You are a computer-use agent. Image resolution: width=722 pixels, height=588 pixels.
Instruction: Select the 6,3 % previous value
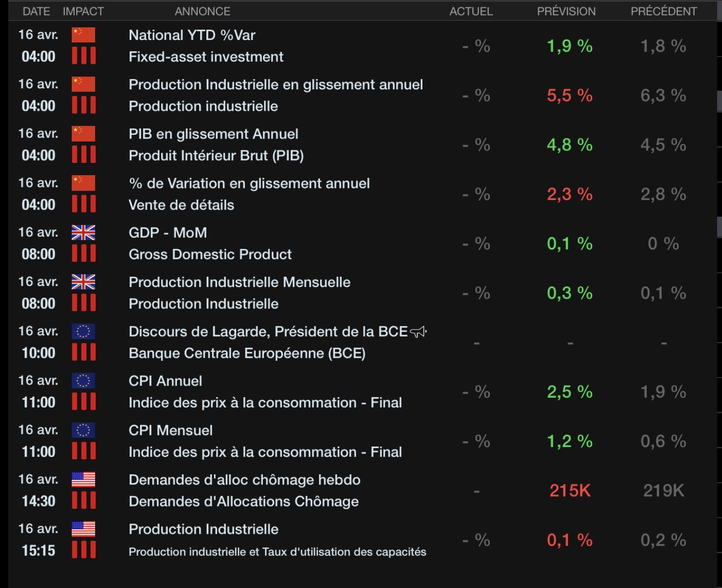[x=663, y=96]
